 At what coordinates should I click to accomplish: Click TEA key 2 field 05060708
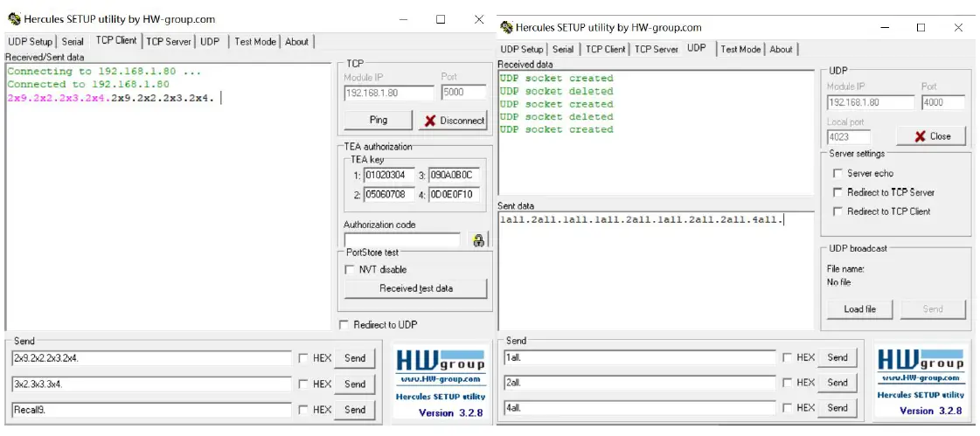point(389,195)
